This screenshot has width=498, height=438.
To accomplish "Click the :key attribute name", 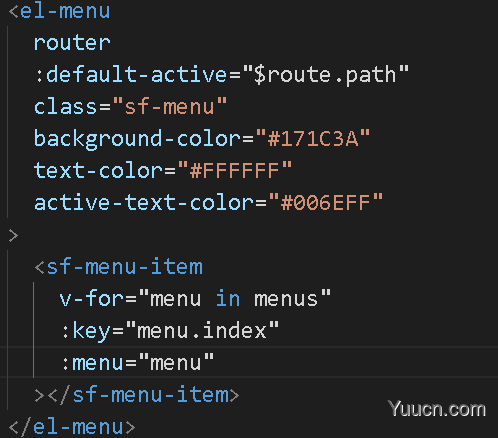I will tap(86, 331).
